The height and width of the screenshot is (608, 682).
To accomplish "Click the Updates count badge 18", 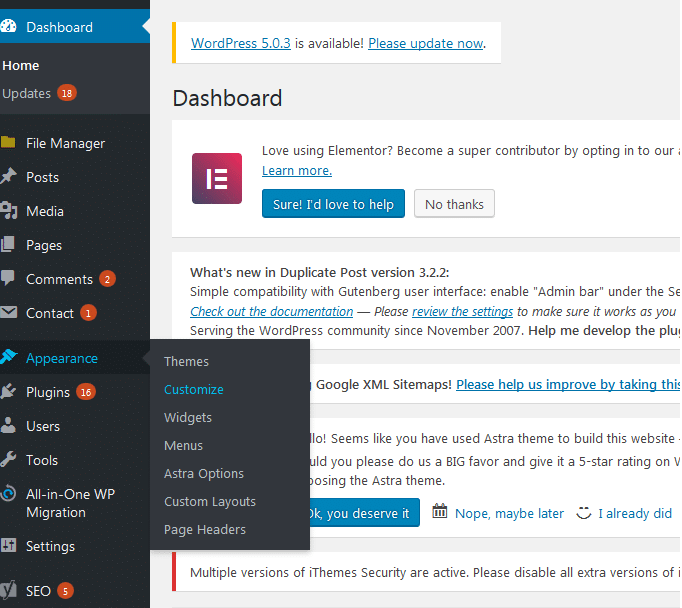I will point(67,93).
